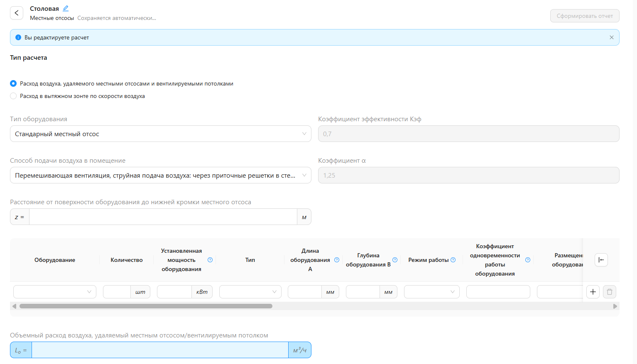Screen dimensions: 637x364
Task: Click the Сформировать отчет button
Action: tap(584, 16)
